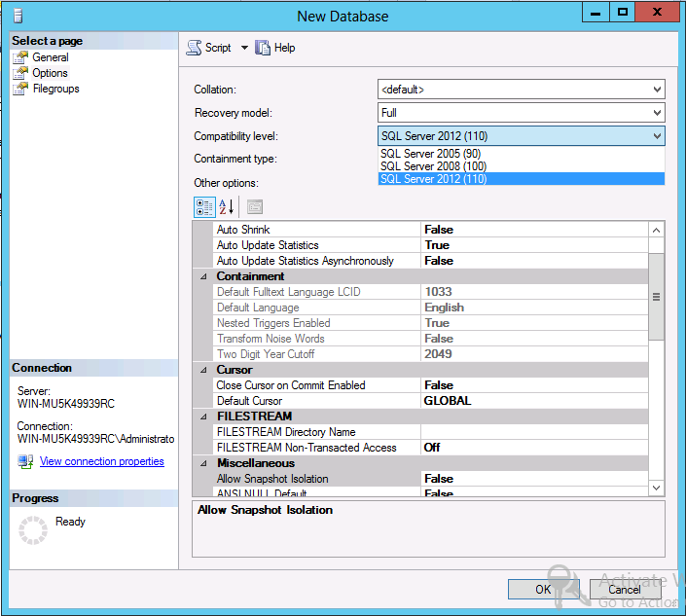686x616 pixels.
Task: Collapse the Containment category
Action: (203, 276)
